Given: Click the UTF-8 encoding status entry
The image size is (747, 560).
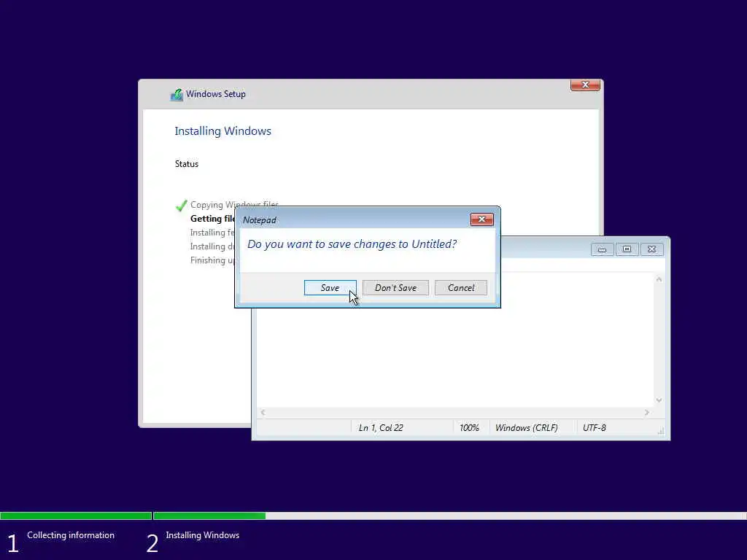Looking at the screenshot, I should click(594, 427).
